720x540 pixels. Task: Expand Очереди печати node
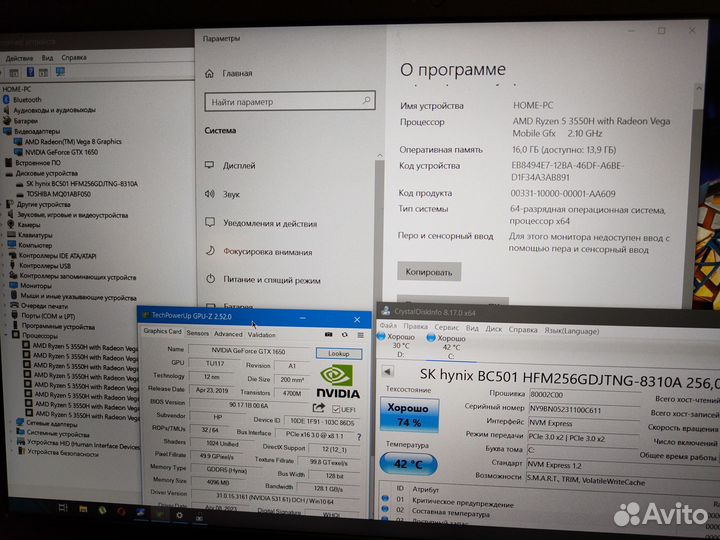point(6,305)
